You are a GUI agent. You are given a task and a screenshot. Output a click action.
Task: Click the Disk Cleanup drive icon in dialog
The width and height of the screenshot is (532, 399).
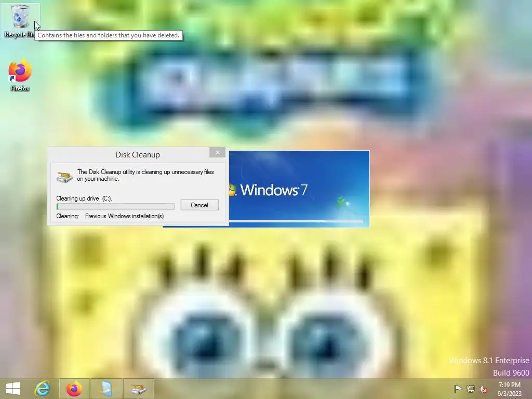(x=64, y=177)
